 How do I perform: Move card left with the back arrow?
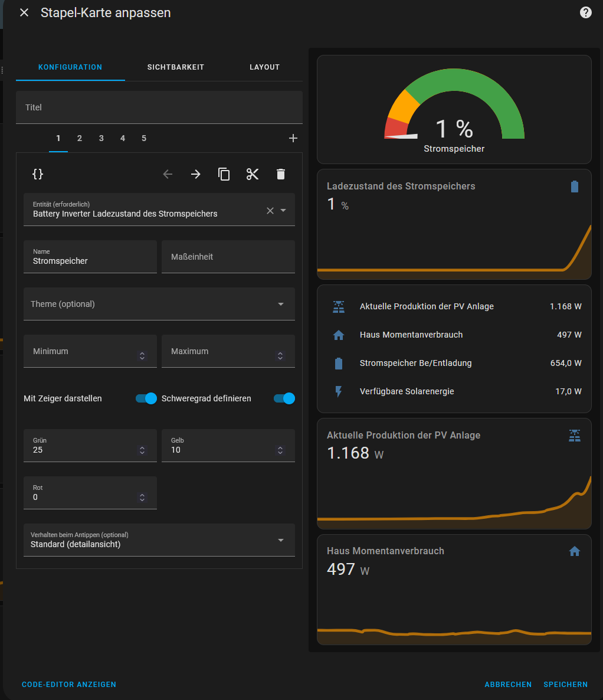coord(168,174)
